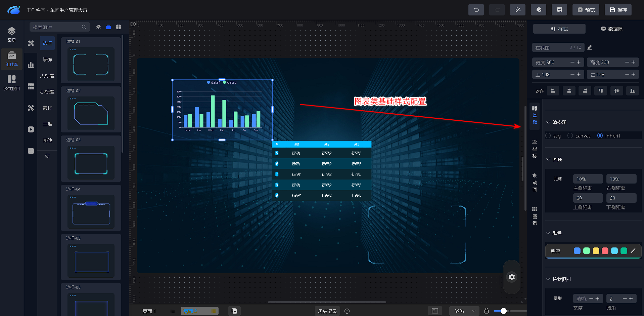Select the 装饰 category
This screenshot has height=316, width=644.
coord(47,60)
